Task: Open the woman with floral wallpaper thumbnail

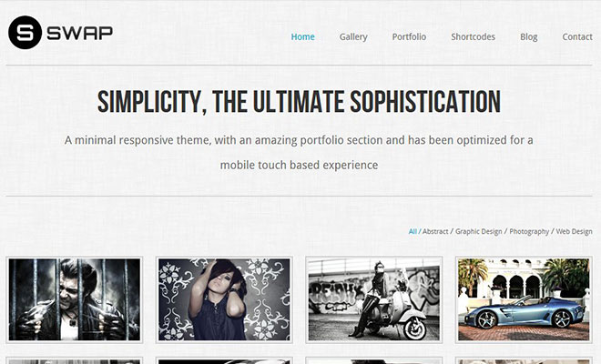Action: [x=224, y=299]
